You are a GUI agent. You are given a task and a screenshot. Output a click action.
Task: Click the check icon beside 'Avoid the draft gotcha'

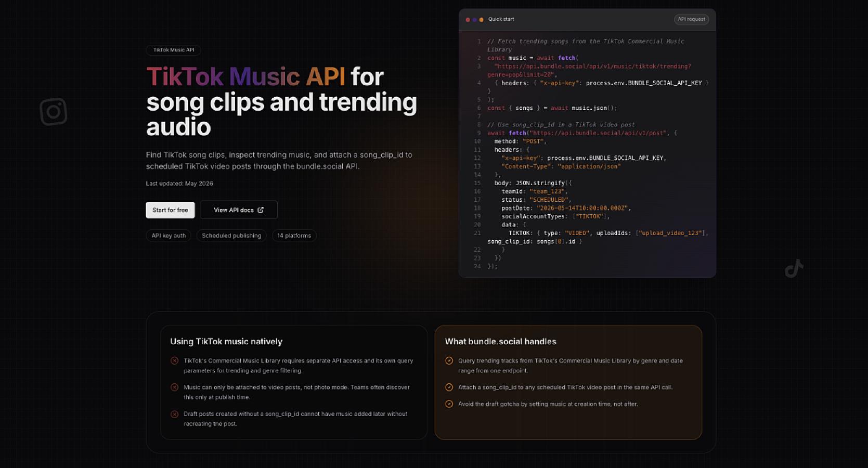coord(449,404)
